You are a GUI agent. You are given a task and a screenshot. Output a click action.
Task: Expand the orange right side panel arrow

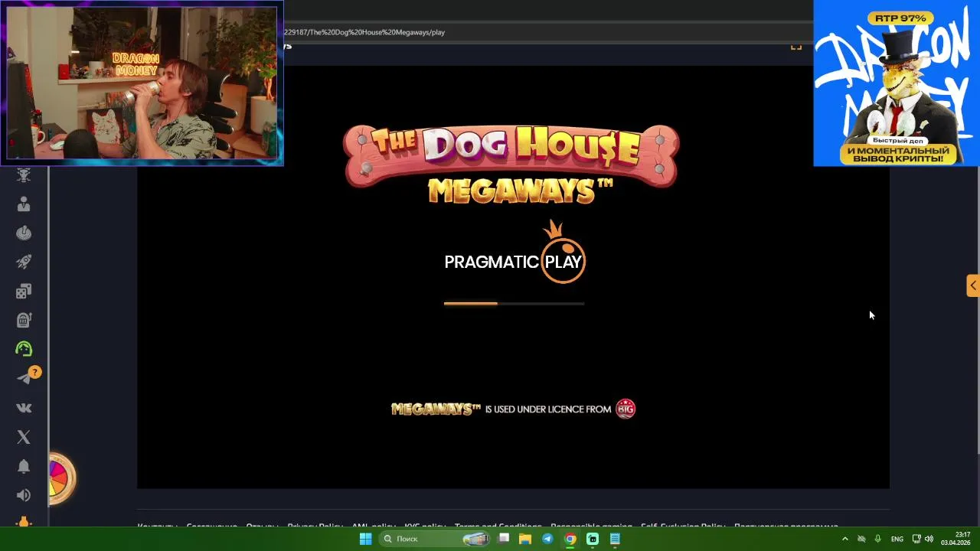(972, 285)
